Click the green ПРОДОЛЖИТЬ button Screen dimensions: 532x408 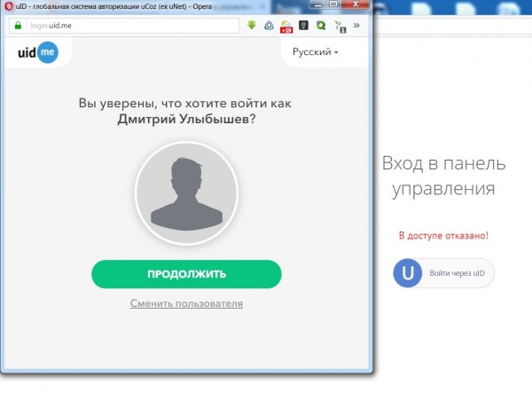coord(186,274)
